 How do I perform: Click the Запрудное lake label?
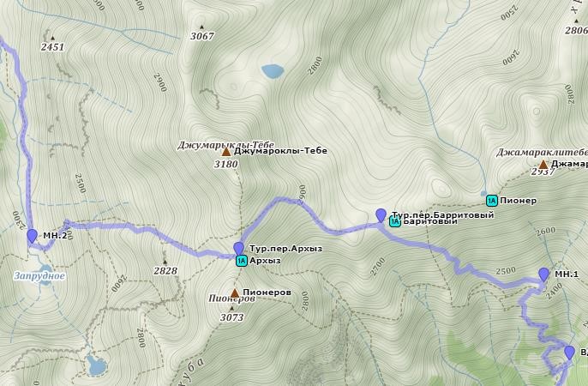click(x=39, y=276)
